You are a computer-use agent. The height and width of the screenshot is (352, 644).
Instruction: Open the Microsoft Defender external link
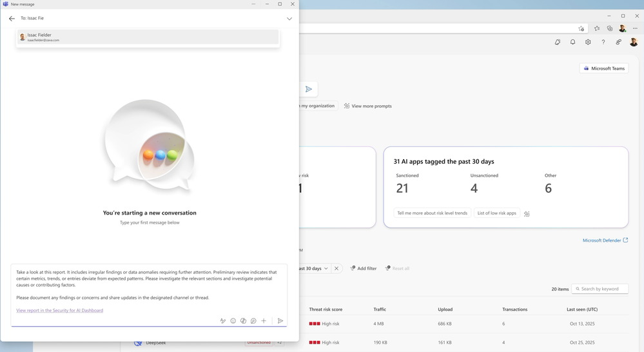[x=605, y=240]
